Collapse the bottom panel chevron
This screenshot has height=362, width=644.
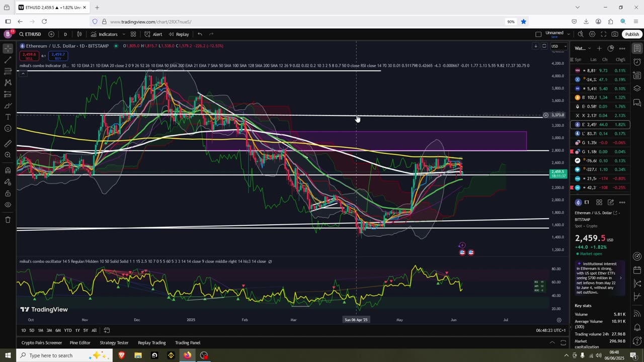pyautogui.click(x=552, y=343)
